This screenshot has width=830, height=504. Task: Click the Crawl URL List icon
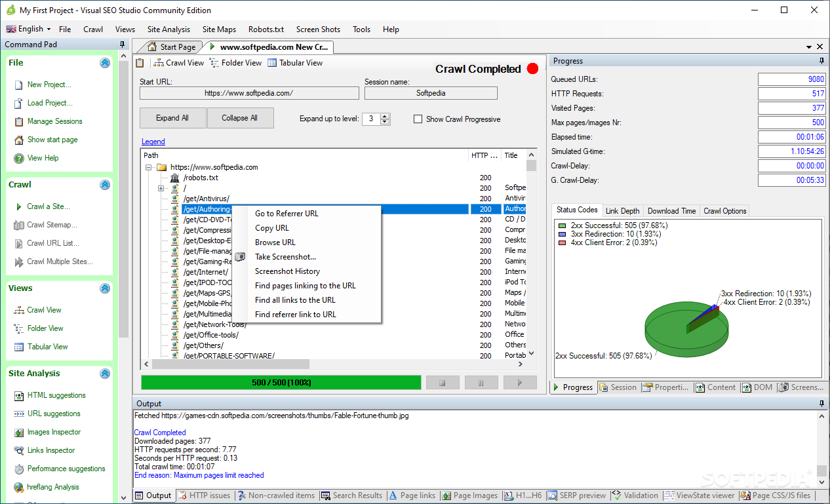pos(18,243)
